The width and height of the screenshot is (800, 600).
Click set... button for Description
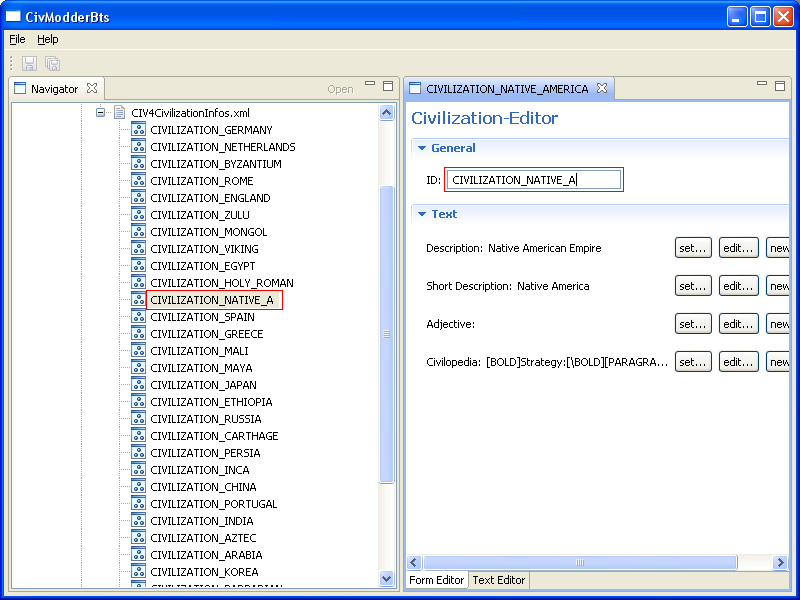tap(693, 248)
